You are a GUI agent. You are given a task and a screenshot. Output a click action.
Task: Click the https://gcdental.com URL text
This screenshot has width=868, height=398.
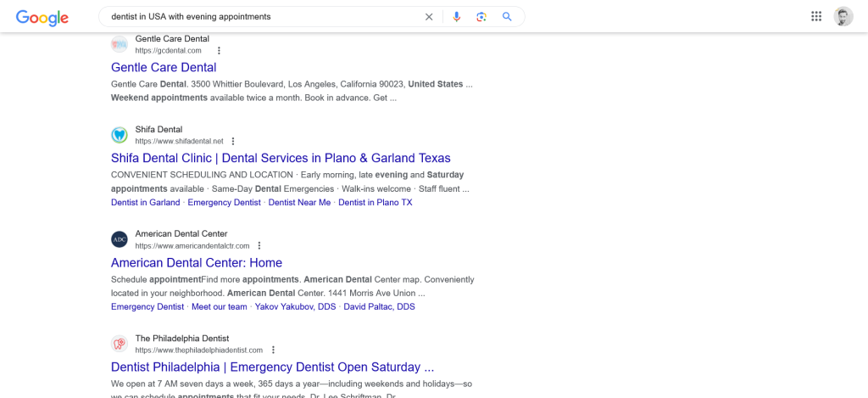[169, 50]
